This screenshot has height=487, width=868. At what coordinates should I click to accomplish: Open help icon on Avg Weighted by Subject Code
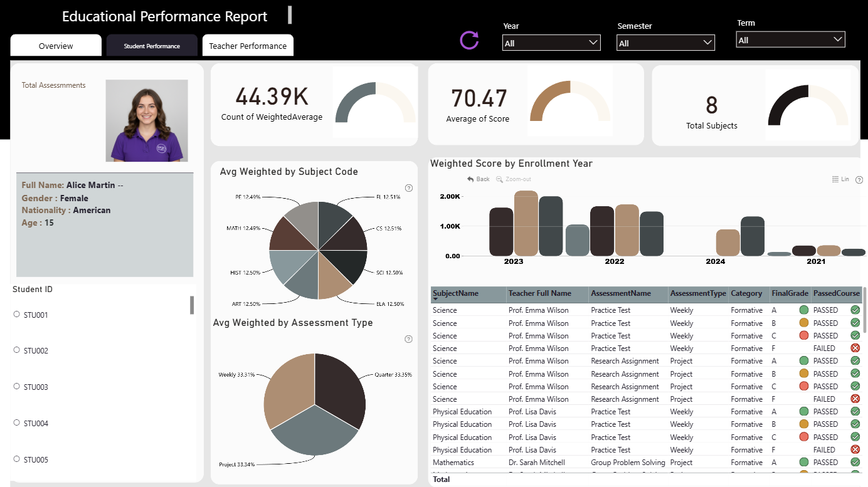click(x=409, y=188)
